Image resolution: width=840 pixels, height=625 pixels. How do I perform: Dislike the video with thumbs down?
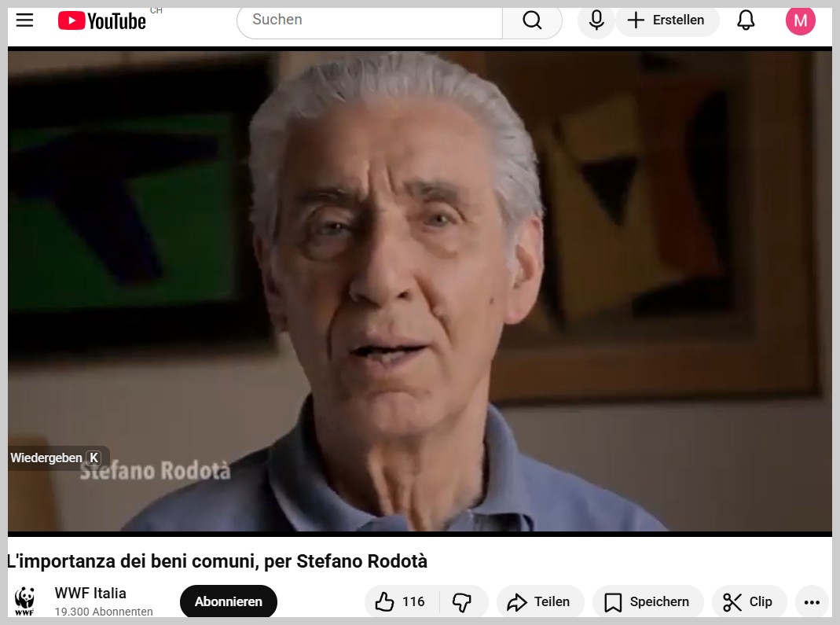pos(463,602)
